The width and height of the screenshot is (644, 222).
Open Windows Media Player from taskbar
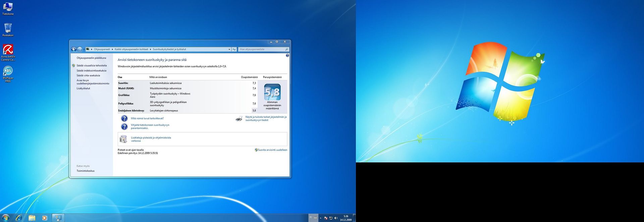[x=45, y=218]
